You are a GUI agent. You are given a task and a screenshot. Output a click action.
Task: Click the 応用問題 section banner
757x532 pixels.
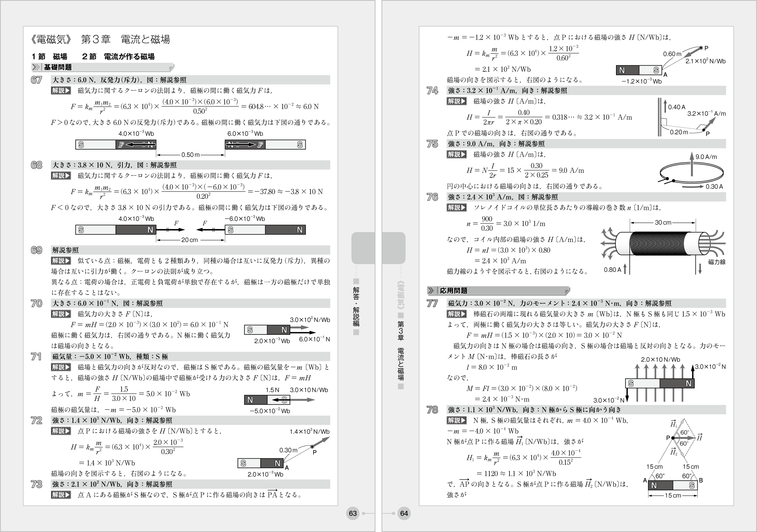[499, 291]
